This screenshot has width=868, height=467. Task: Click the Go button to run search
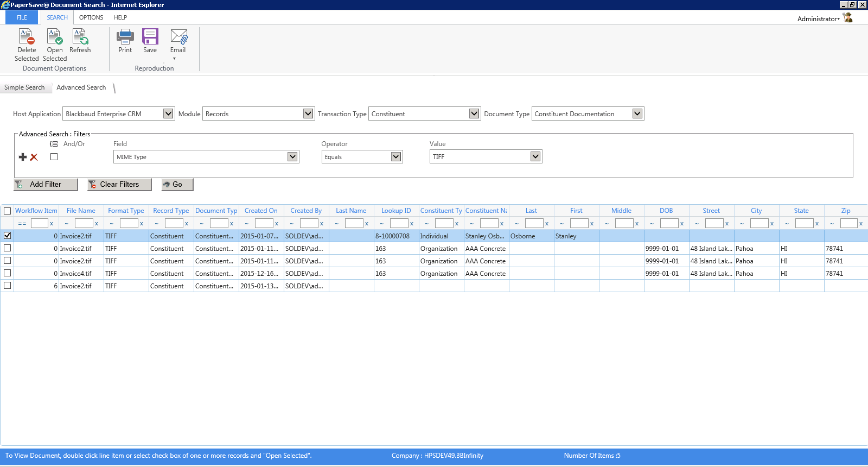click(x=177, y=185)
